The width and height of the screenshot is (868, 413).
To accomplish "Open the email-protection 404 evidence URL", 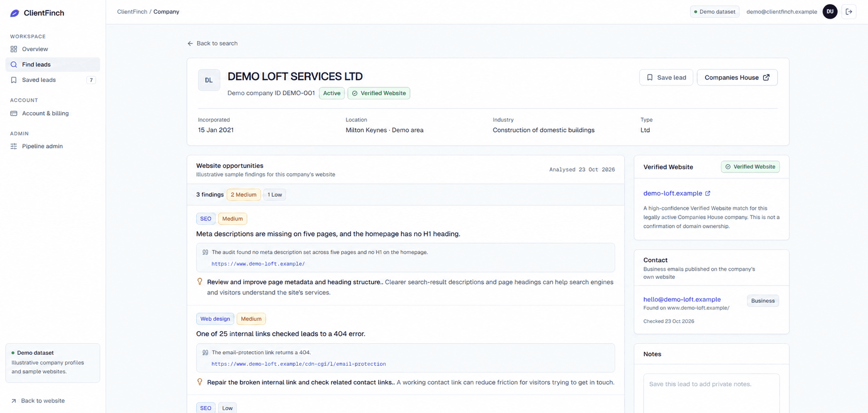I will [x=299, y=364].
